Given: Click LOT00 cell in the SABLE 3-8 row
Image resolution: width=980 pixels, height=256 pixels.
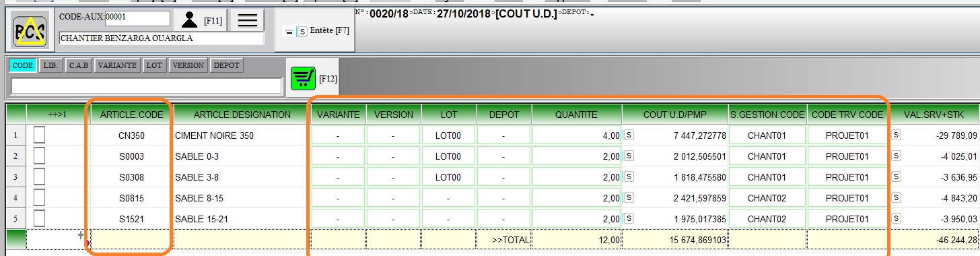Looking at the screenshot, I should point(449,177).
